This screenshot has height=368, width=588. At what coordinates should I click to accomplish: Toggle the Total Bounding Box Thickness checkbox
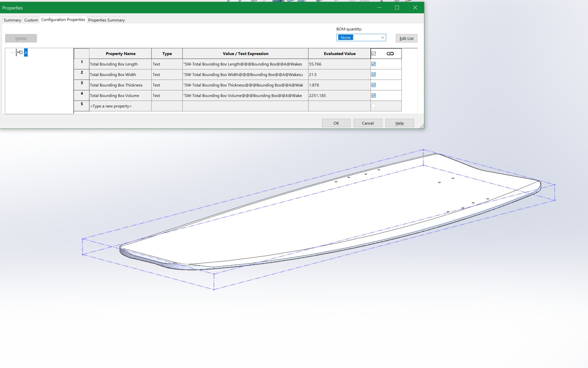pos(374,85)
